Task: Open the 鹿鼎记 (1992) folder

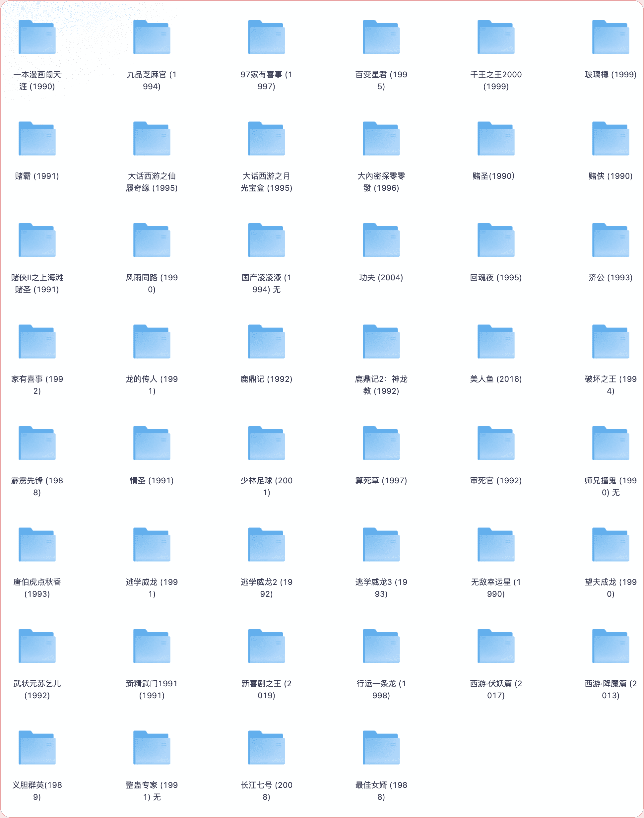Action: (266, 341)
